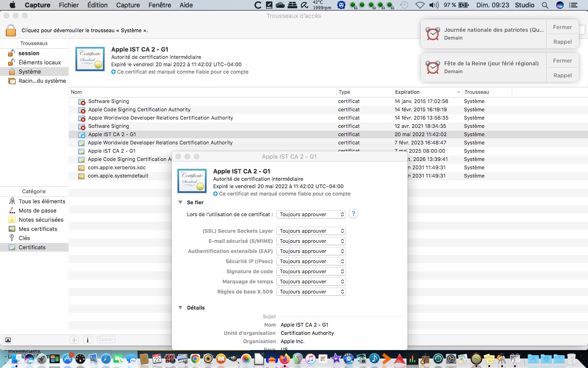Click Rappel on the Journée nationale notification
The height and width of the screenshot is (368, 588).
coord(562,42)
